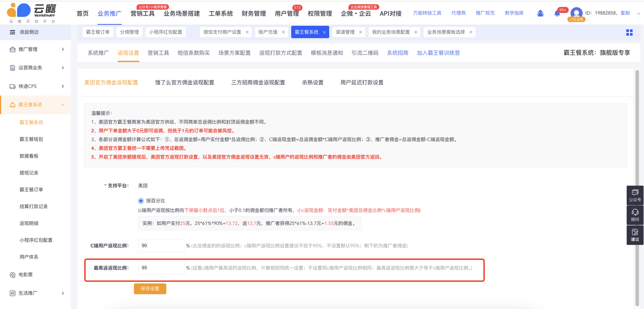
Task: Expand the 快递CPS sidebar menu
Action: coord(63,86)
